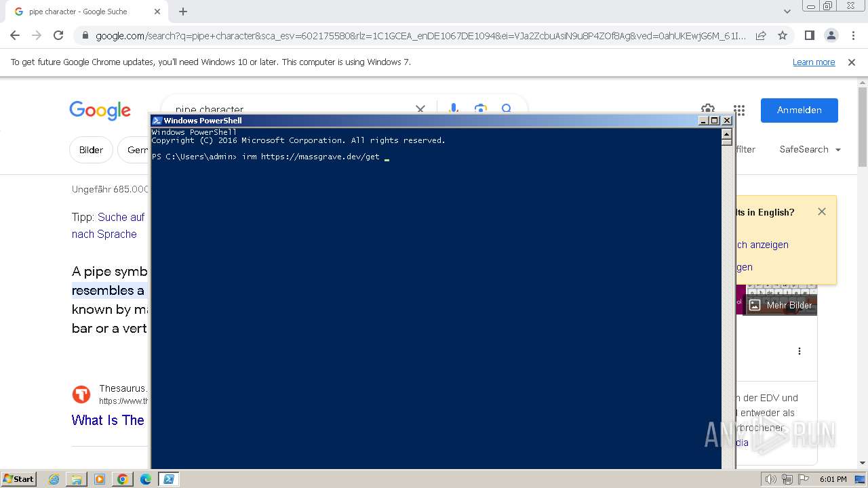Select the Bilder filter chip

[x=91, y=150]
